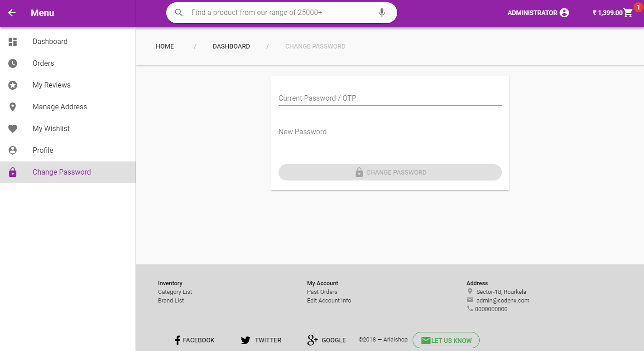
Task: Click the Dashboard grid icon in sidebar
Action: [x=13, y=42]
